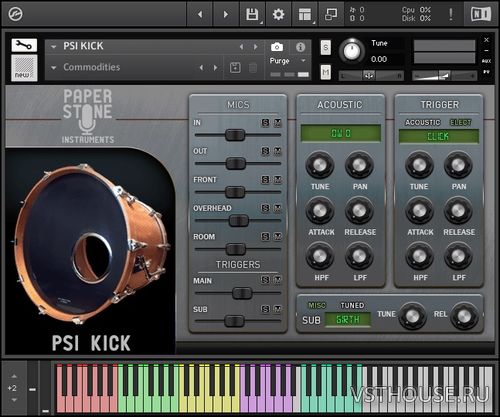Screen dimensions: 500x417
Task: Save the Commodities snapshot
Action: point(235,68)
